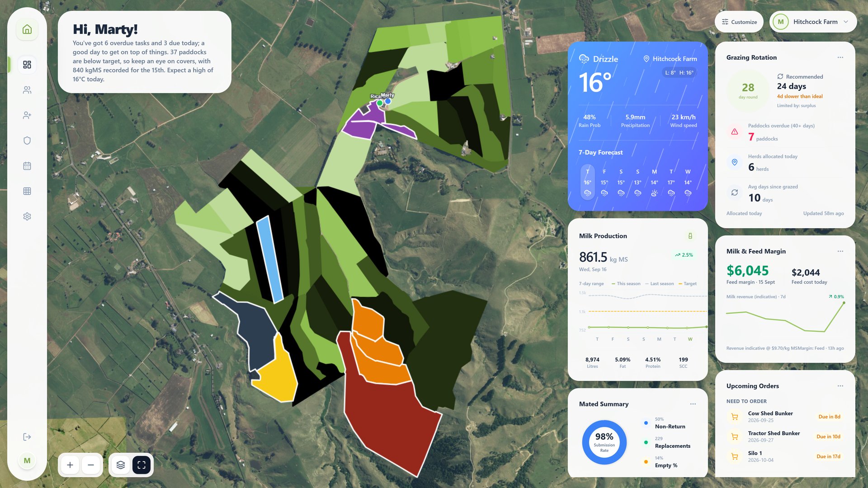Screen dimensions: 868x488
Task: Open the Table grid icon in sidebar
Action: pyautogui.click(x=27, y=191)
